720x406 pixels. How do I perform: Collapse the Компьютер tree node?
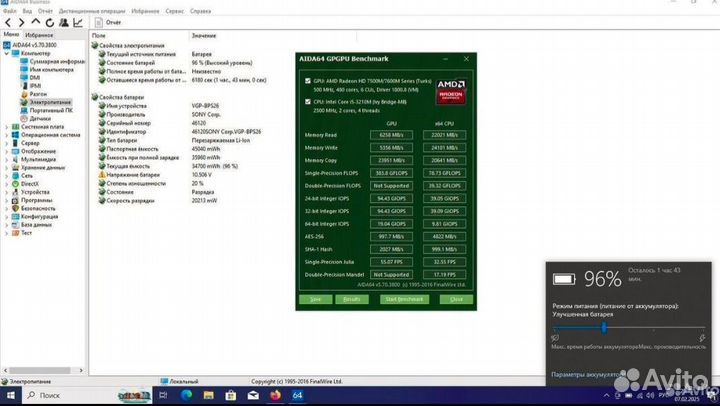[x=6, y=53]
